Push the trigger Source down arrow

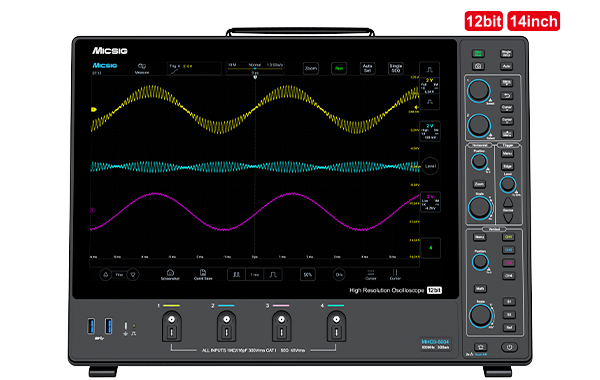[508, 218]
